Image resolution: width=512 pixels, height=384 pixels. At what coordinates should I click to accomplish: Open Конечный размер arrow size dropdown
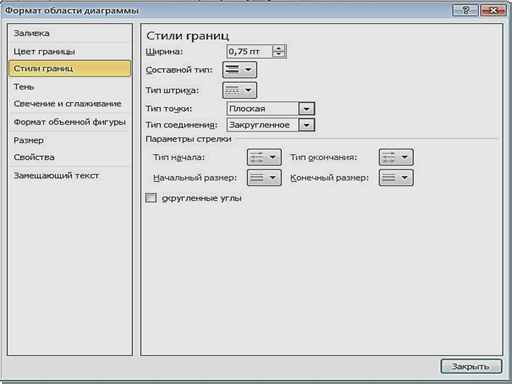tap(396, 178)
